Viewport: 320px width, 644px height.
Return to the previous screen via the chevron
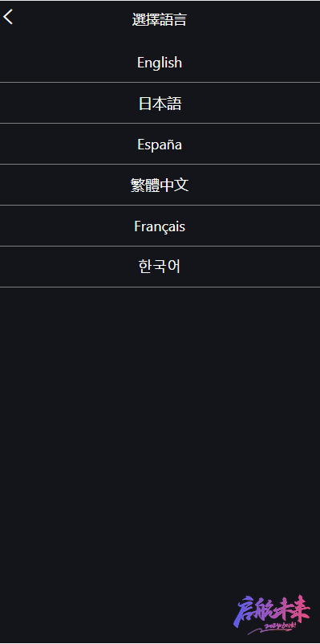click(8, 17)
